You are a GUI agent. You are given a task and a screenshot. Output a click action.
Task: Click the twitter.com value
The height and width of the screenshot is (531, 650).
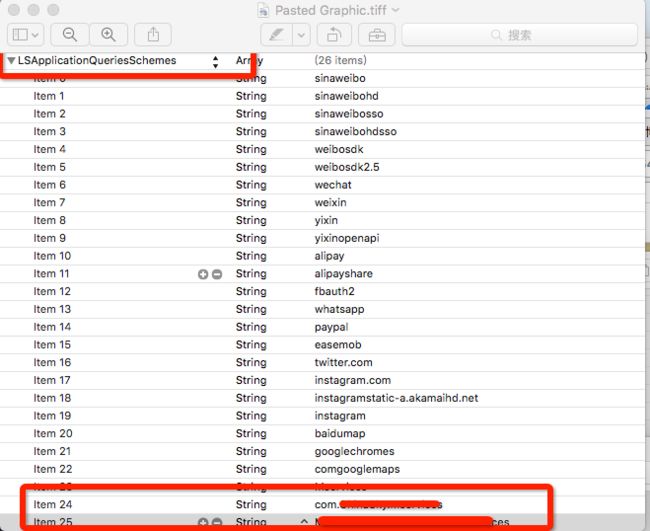[343, 363]
